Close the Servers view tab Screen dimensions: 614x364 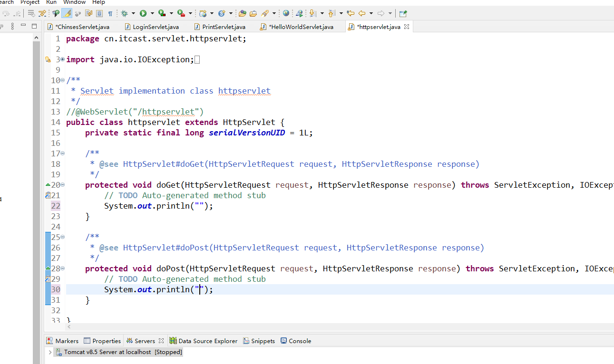(x=161, y=341)
